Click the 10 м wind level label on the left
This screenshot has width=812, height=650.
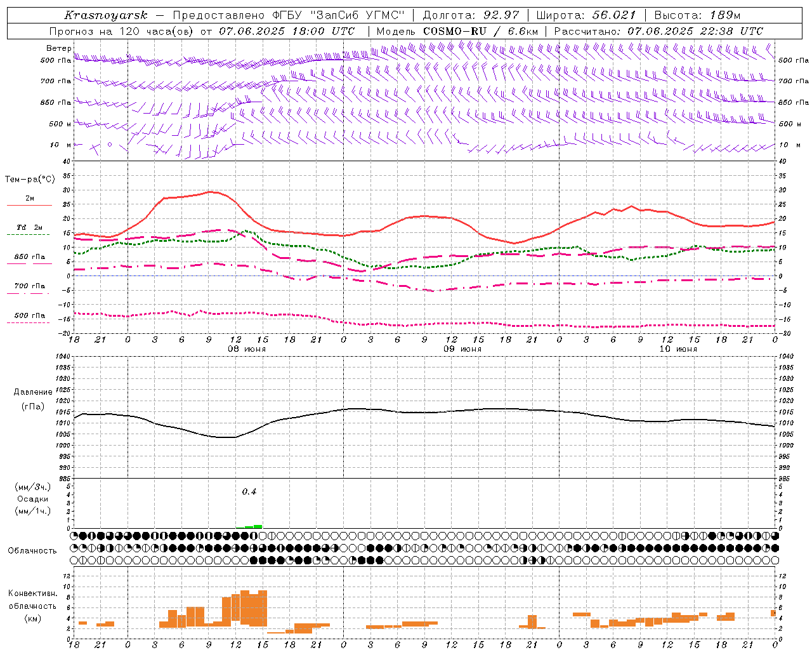61,145
